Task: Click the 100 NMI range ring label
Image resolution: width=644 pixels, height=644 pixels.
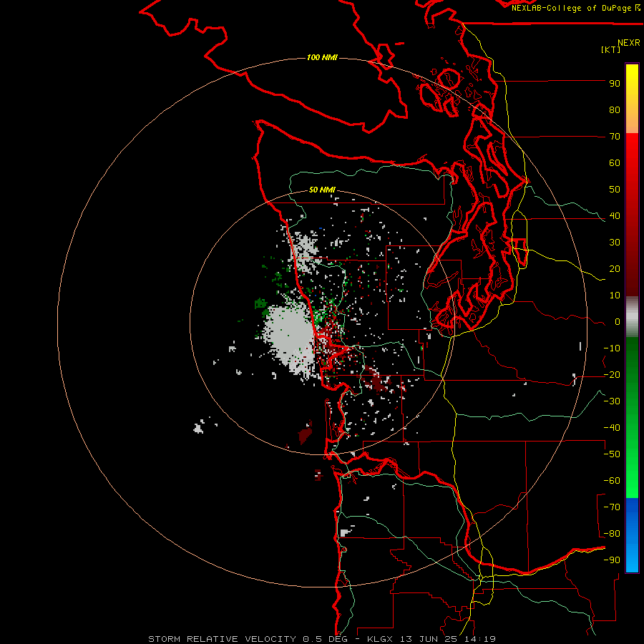Action: pyautogui.click(x=322, y=57)
